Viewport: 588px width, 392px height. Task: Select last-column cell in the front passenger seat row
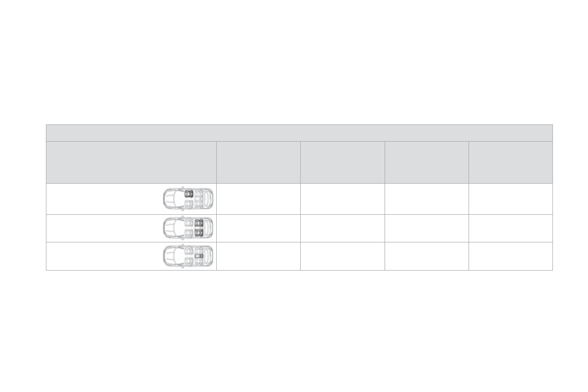pos(510,199)
